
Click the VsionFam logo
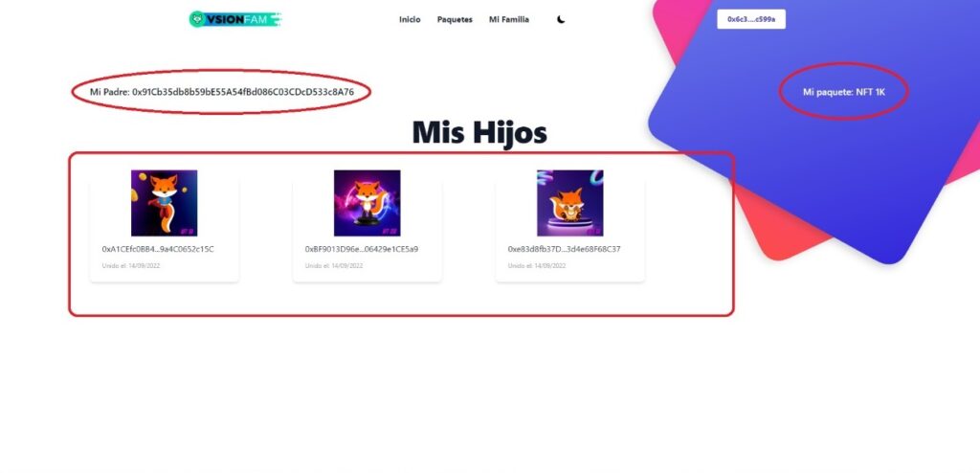pyautogui.click(x=235, y=19)
